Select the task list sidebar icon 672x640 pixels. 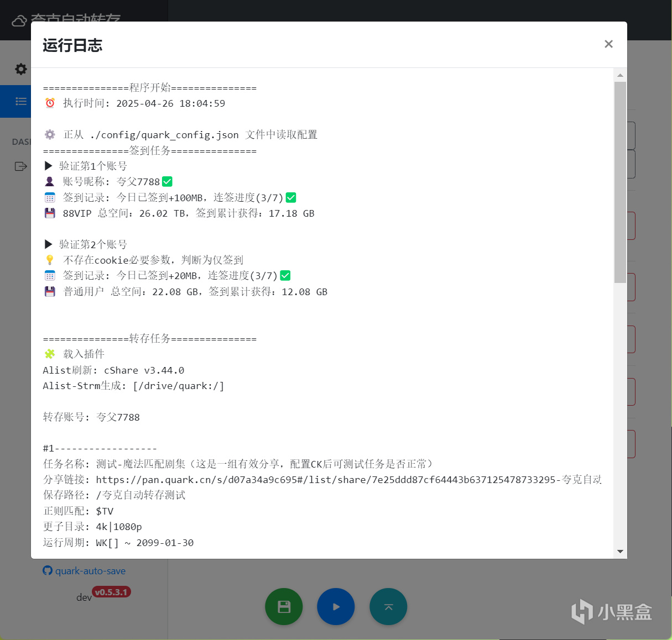21,101
